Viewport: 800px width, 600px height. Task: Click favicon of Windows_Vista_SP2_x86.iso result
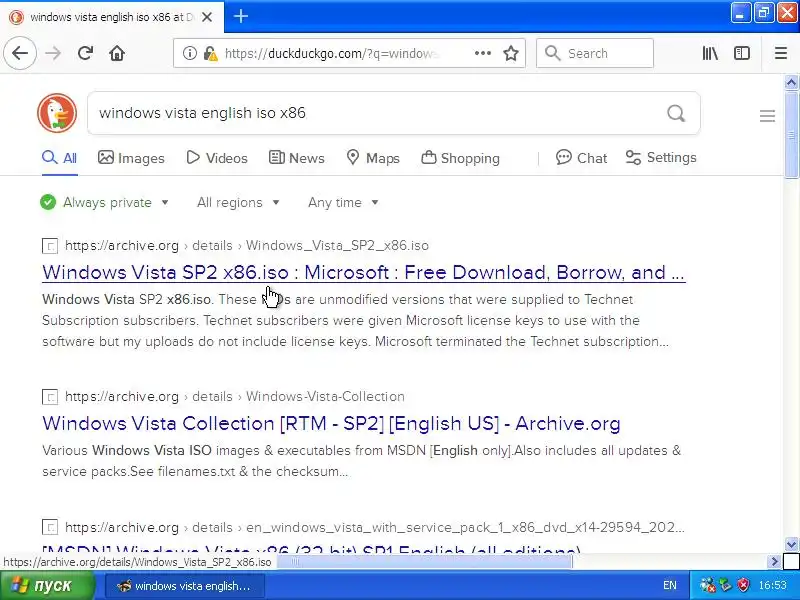click(x=49, y=246)
